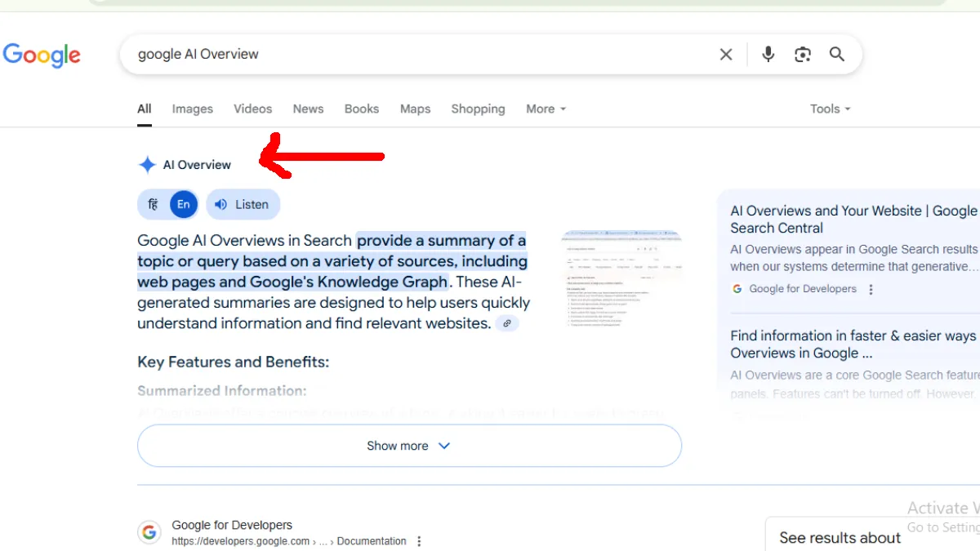Click the Google favicon in the sidebar card

[737, 289]
